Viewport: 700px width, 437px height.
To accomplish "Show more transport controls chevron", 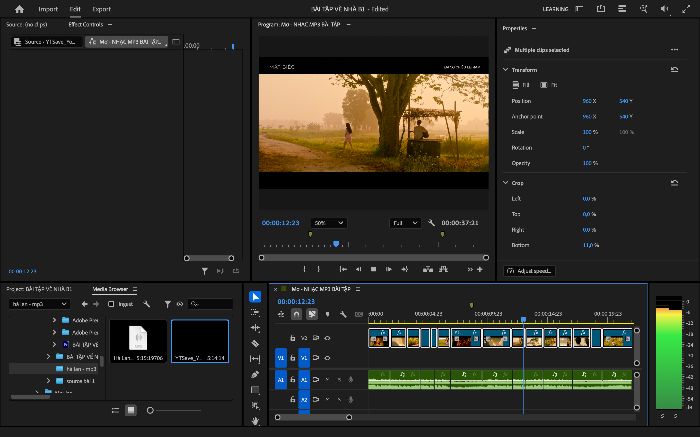I will pyautogui.click(x=470, y=269).
